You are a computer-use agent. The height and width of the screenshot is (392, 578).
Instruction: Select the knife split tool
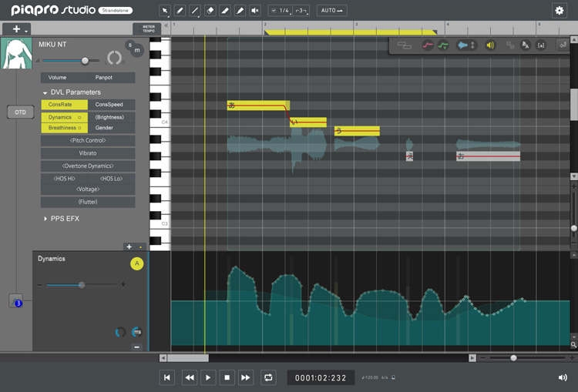225,10
